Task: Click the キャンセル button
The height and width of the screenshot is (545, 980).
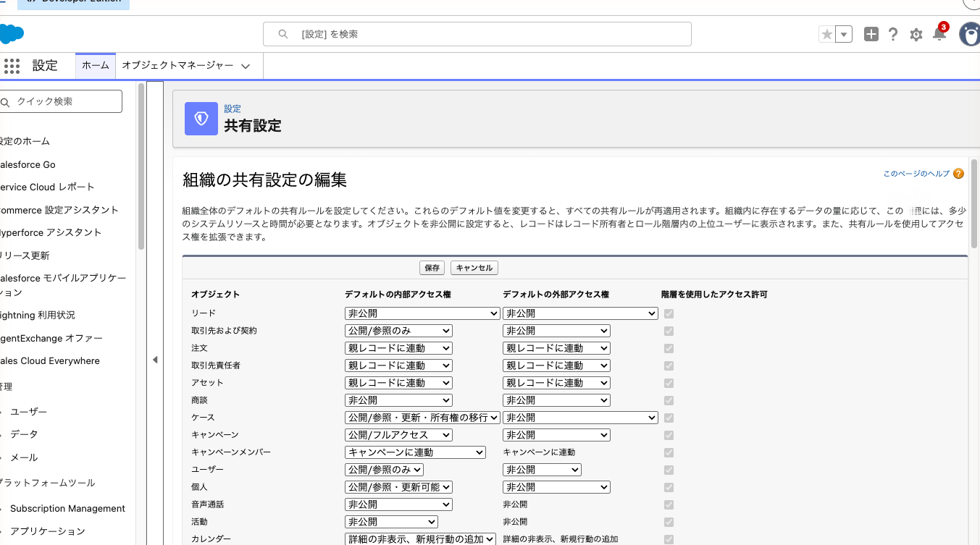Action: pos(474,268)
